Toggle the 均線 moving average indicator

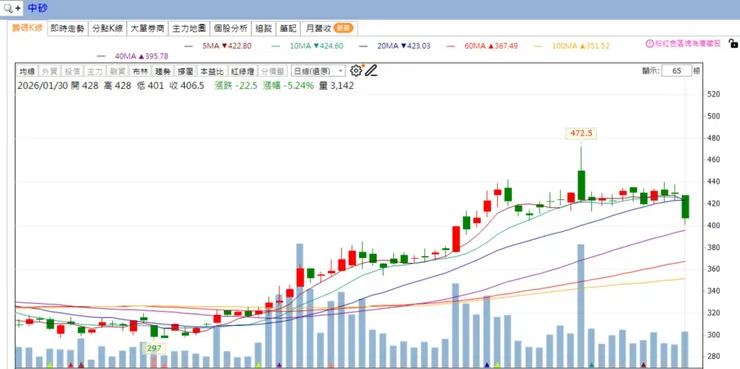27,72
